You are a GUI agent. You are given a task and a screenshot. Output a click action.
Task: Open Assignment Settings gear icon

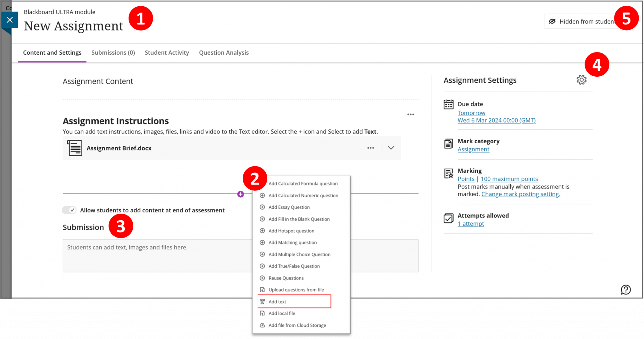click(581, 80)
